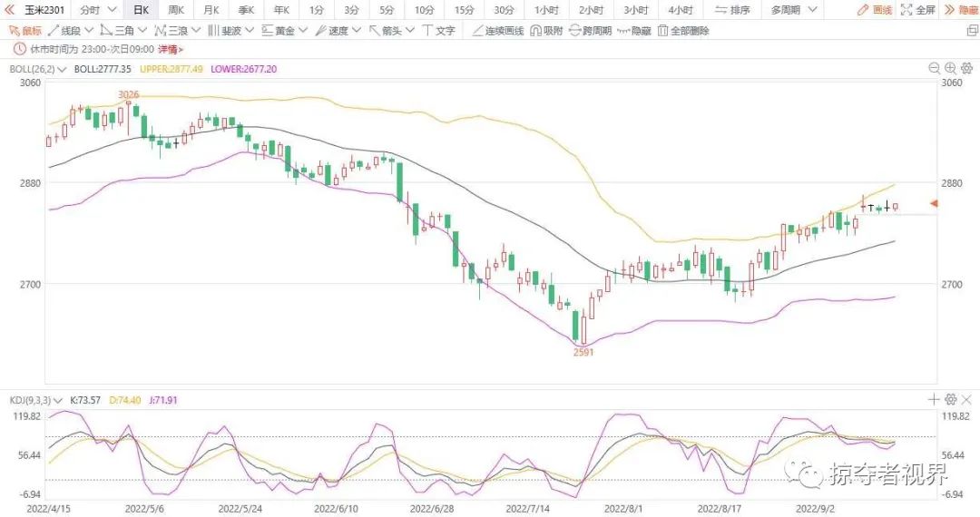This screenshot has width=980, height=517.
Task: Open 箭头 tool options arrow
Action: coord(410,30)
